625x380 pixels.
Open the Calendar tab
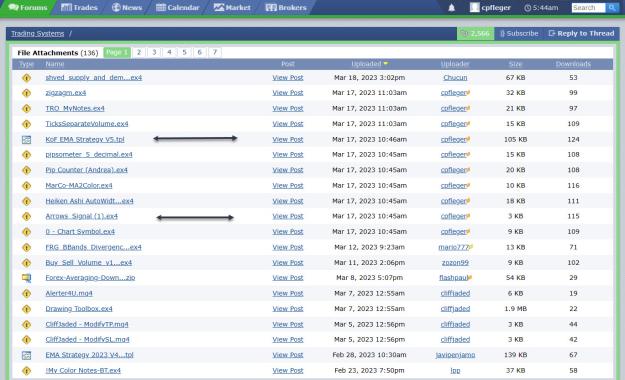(x=177, y=8)
